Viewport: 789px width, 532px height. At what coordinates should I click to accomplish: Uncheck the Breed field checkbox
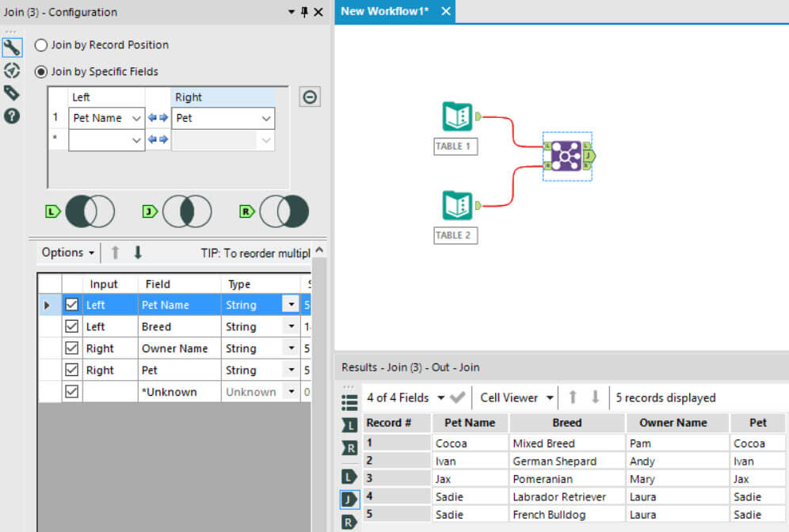(x=71, y=326)
